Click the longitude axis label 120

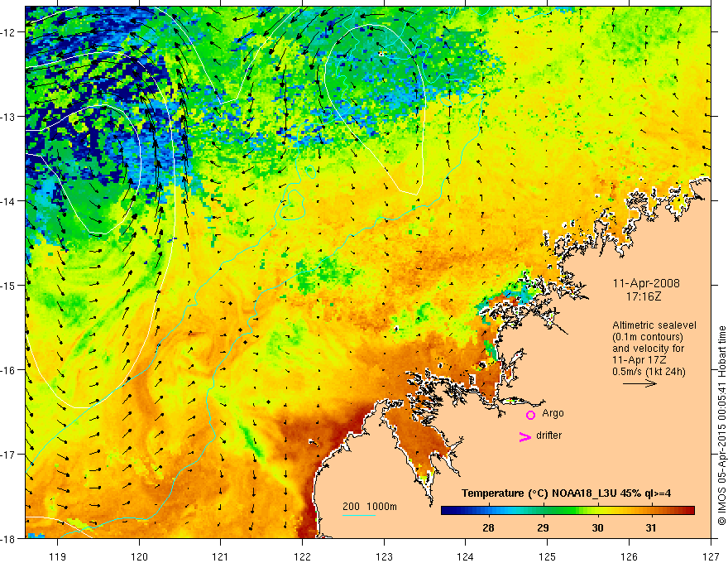pos(139,556)
